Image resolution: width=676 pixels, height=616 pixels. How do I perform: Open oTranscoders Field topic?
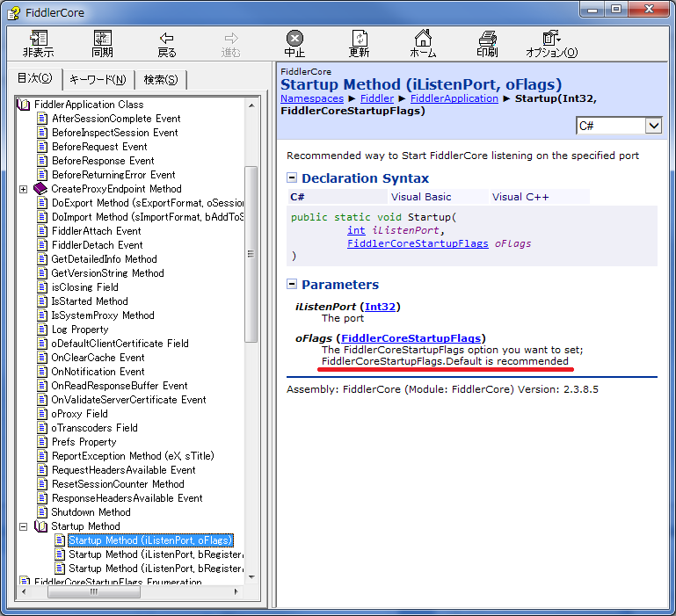coord(94,428)
